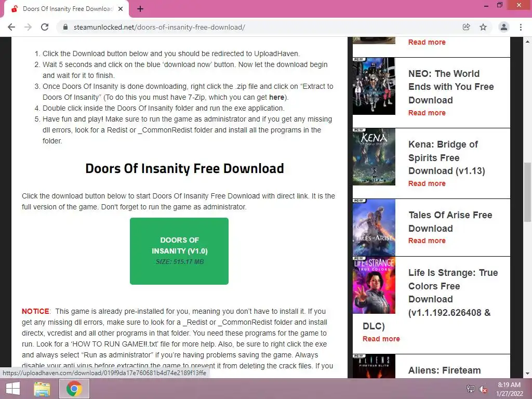Read more under Life Is Strange
Viewport: 532px width, 399px height.
pos(381,339)
